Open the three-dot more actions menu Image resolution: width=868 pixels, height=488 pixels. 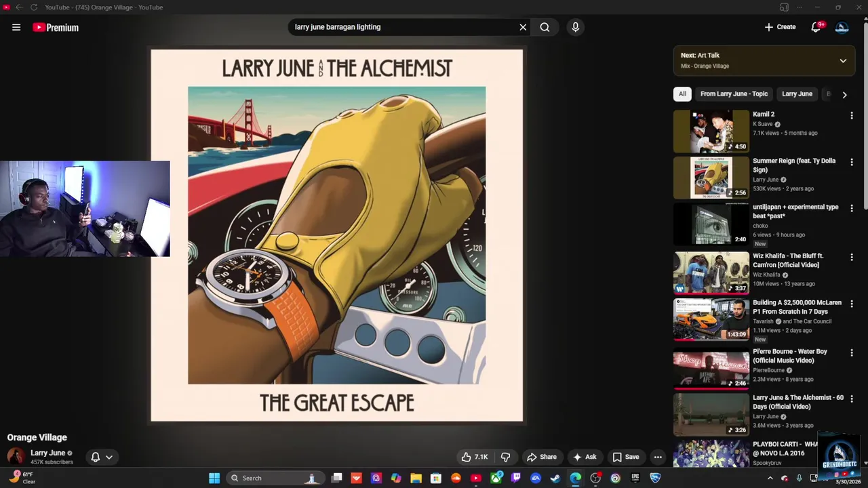pyautogui.click(x=658, y=457)
